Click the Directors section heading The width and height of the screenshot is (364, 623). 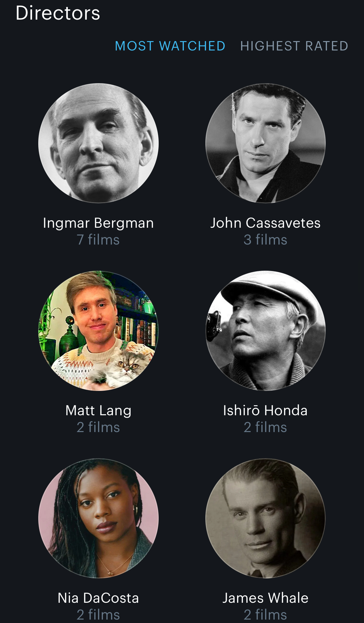(x=58, y=13)
